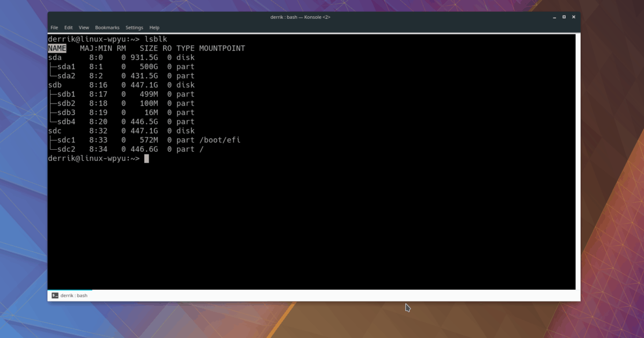Open the Bookmarks menu

(107, 27)
